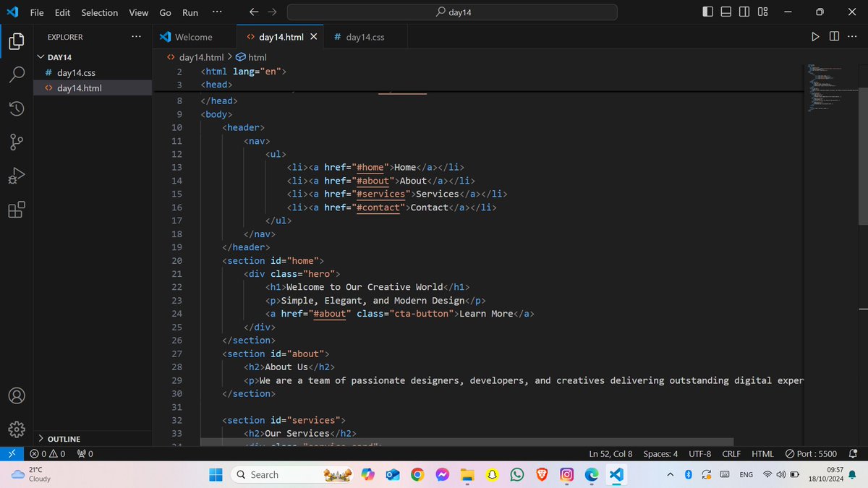Change end of line sequence CRLF
868x488 pixels.
point(731,453)
